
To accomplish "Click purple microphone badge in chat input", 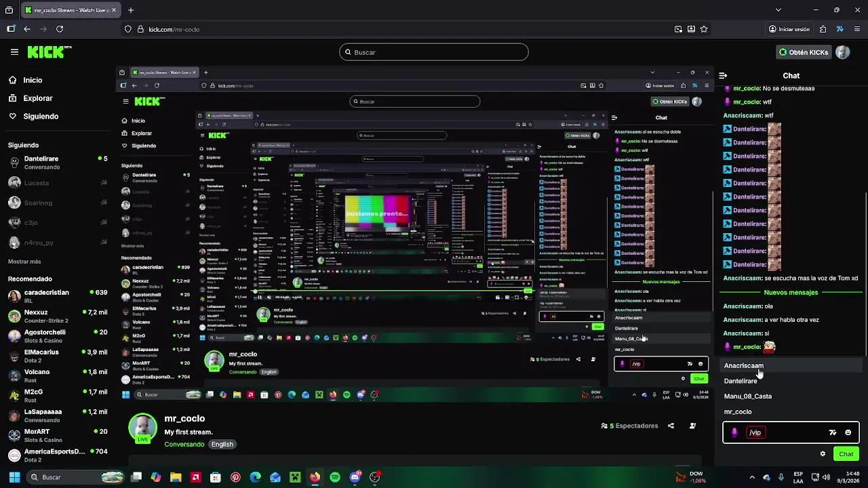I will (x=734, y=432).
